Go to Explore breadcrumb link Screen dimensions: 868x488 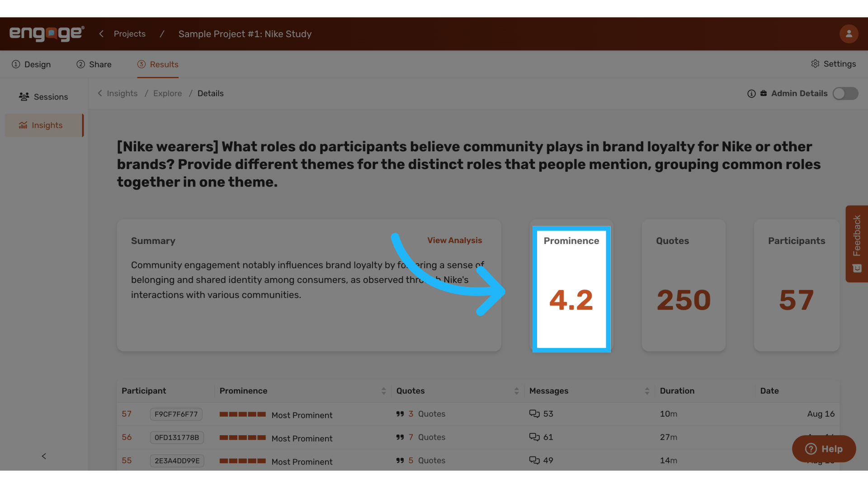[168, 94]
